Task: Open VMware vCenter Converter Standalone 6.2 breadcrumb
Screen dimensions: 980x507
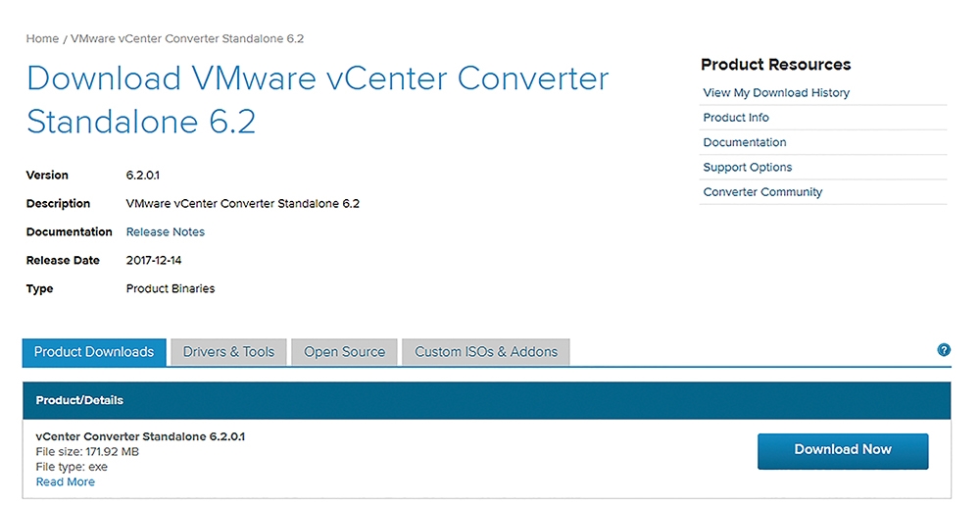Action: [x=187, y=39]
